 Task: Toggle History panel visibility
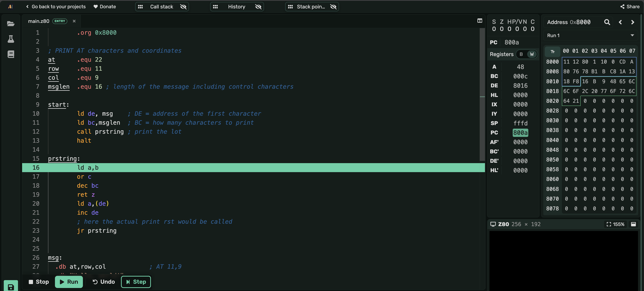(237, 7)
